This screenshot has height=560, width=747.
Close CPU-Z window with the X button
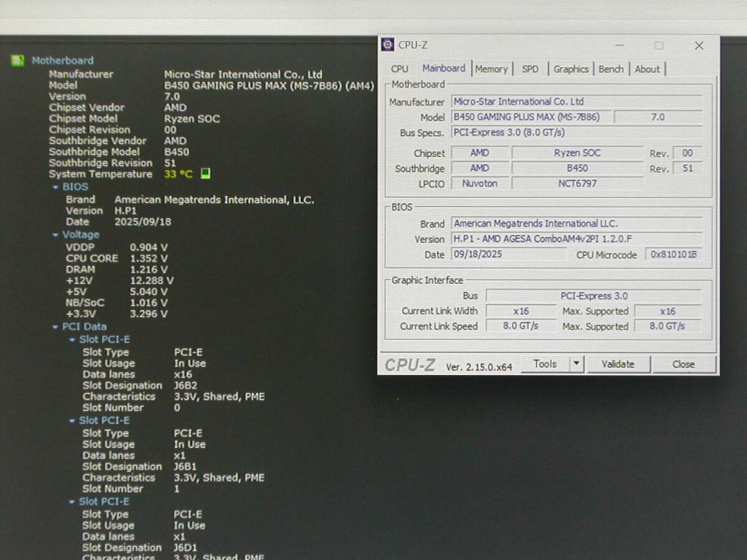pos(699,45)
